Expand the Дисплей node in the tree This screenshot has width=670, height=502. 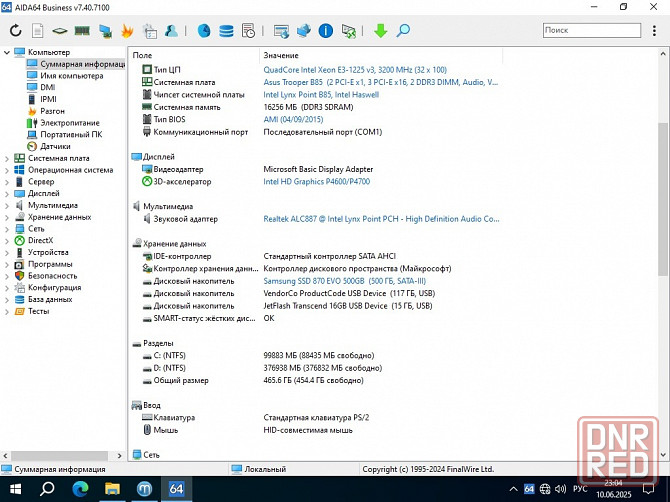(6, 194)
